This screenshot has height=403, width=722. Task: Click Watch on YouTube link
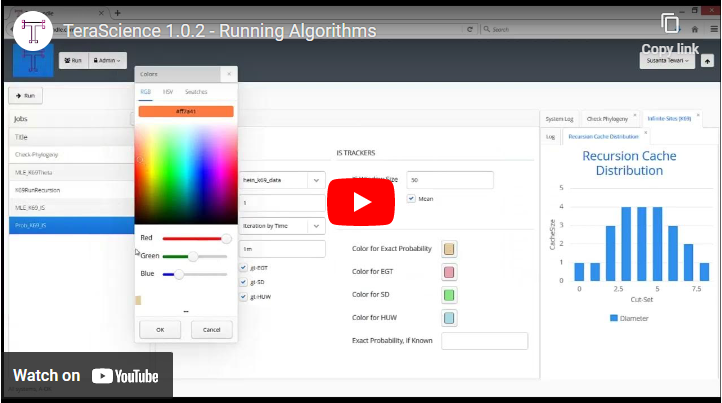[x=86, y=375]
